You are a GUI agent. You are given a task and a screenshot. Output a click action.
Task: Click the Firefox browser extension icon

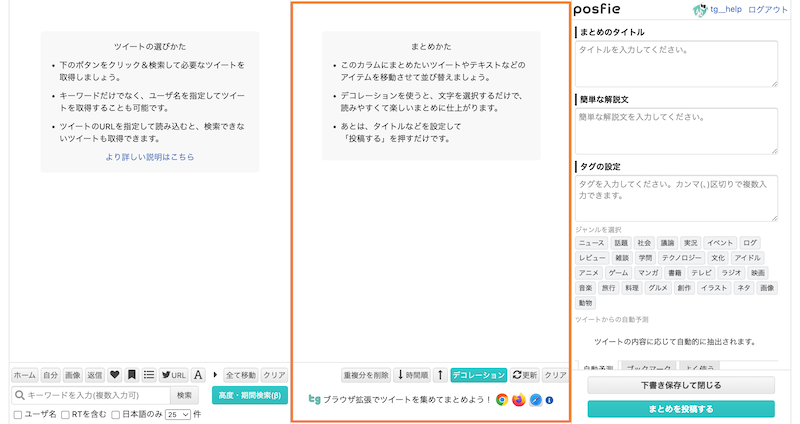click(518, 400)
